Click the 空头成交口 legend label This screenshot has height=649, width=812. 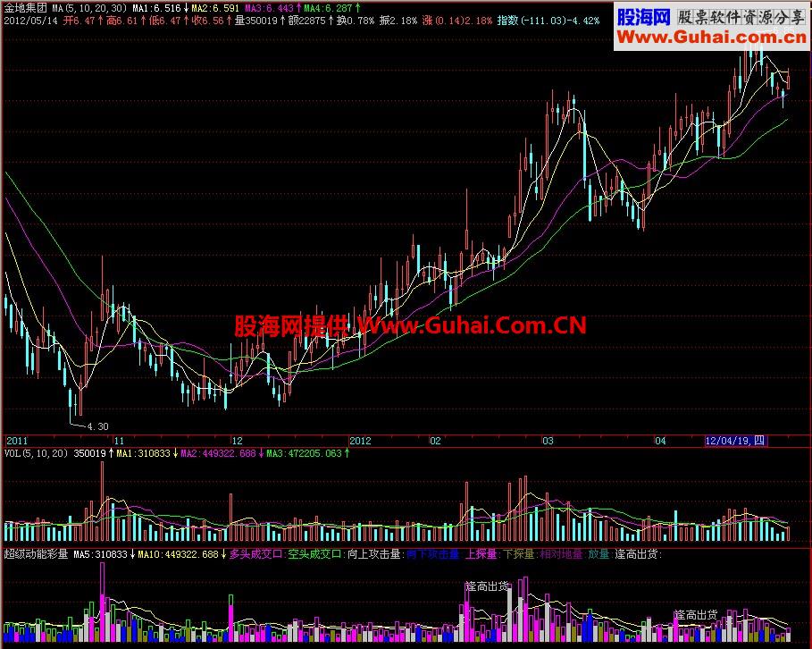315,554
